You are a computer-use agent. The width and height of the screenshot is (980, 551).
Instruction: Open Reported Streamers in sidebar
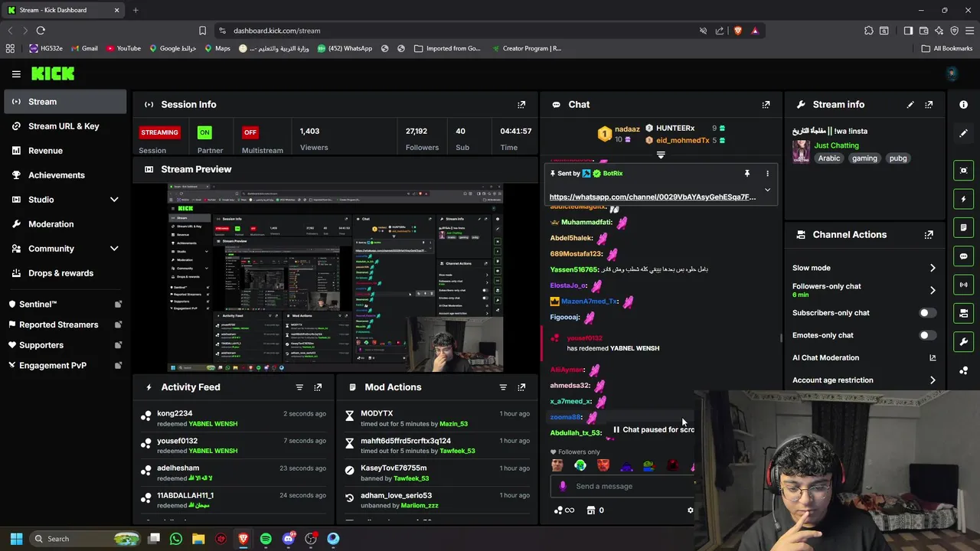point(65,324)
